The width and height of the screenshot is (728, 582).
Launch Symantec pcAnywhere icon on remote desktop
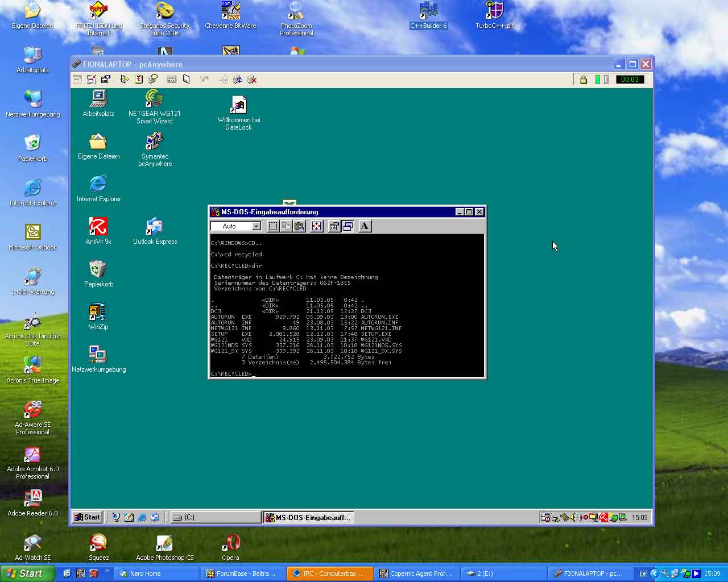155,149
